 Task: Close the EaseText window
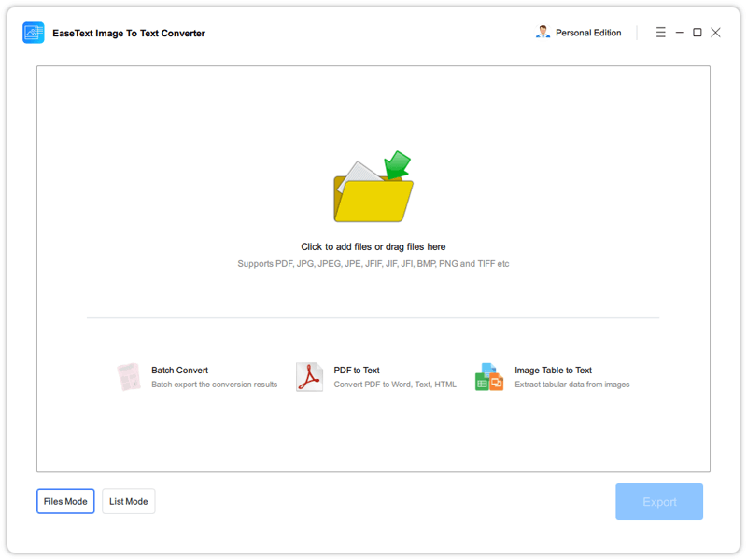tap(715, 33)
